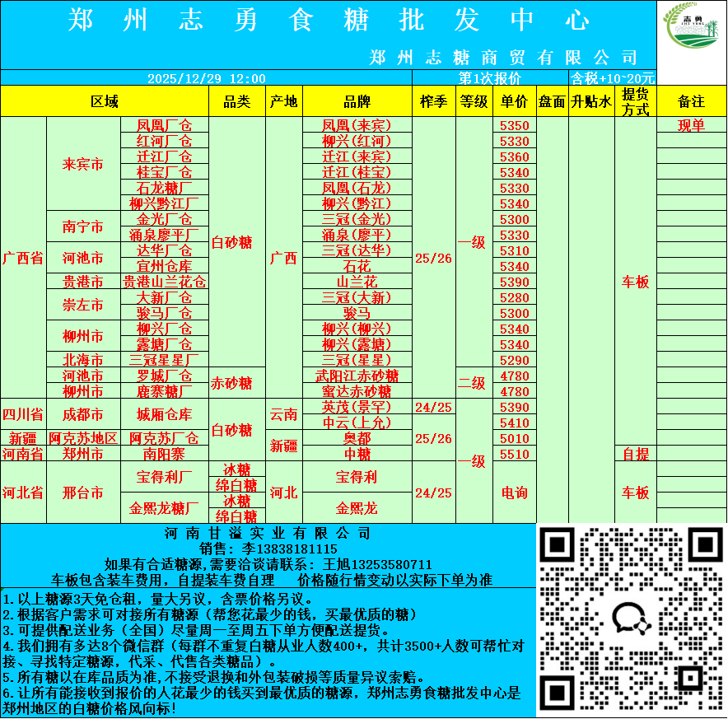Select the 现单 remark cell
This screenshot has height=719, width=728.
click(691, 126)
